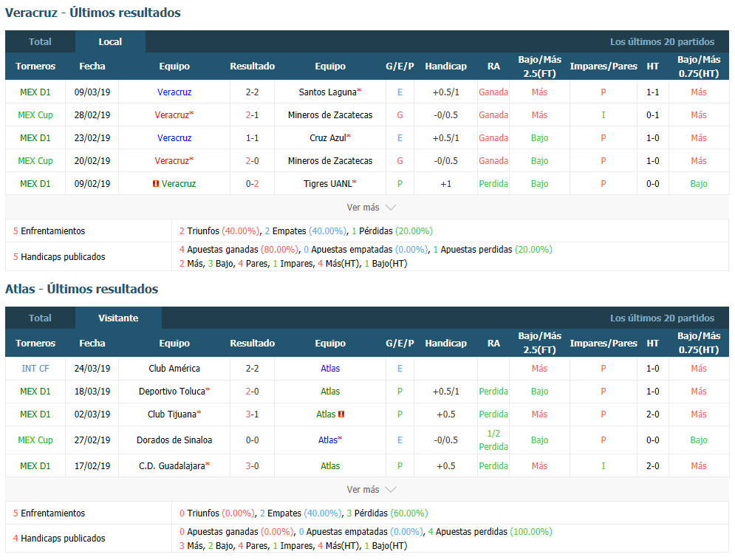Image resolution: width=735 pixels, height=560 pixels.
Task: Click the Handicap column header in Veracruz table
Action: (x=445, y=66)
